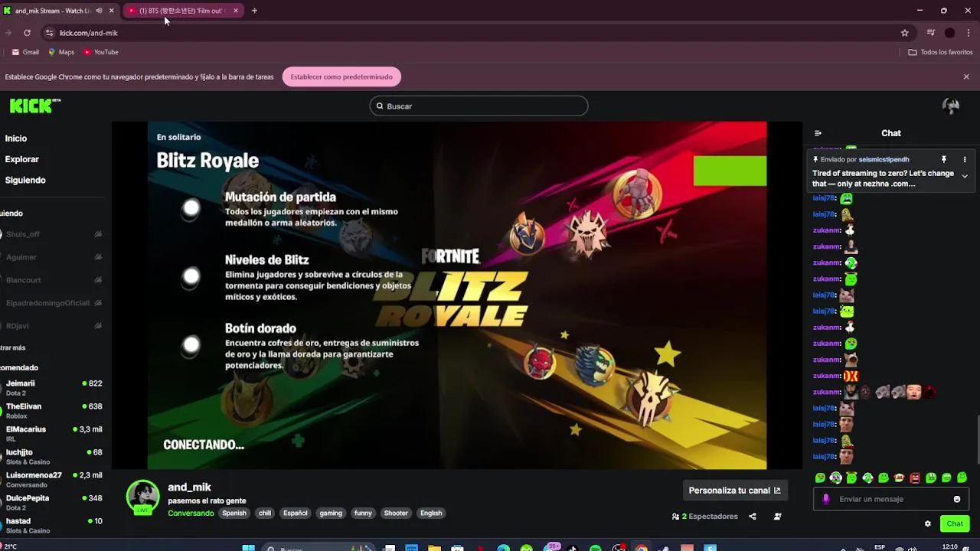Screen dimensions: 980x551
Task: Open 'Todos los favoritos' folder
Action: pos(940,52)
